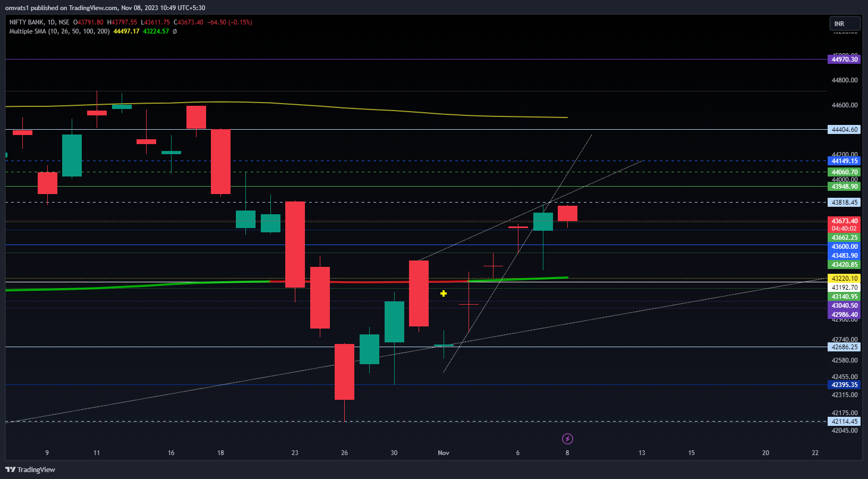Click date 11 on the time axis
Image resolution: width=868 pixels, height=479 pixels.
coord(97,453)
